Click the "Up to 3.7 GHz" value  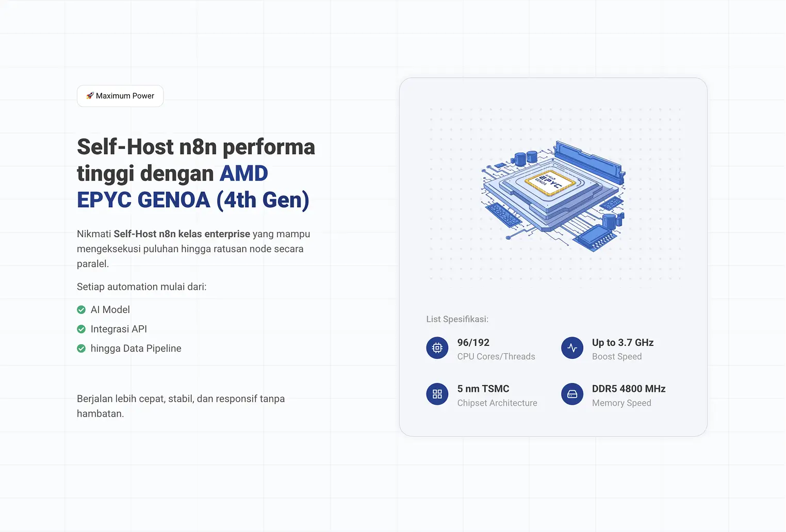coord(623,343)
